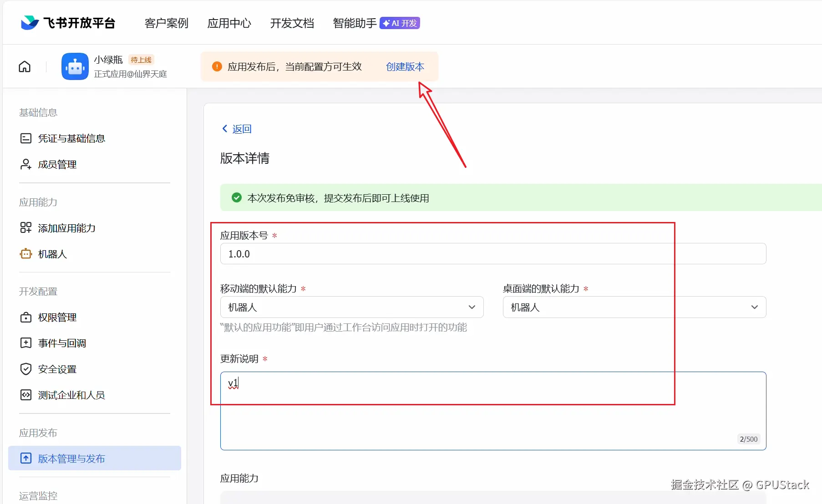
Task: Click the 安全设置 shield icon
Action: pyautogui.click(x=26, y=369)
